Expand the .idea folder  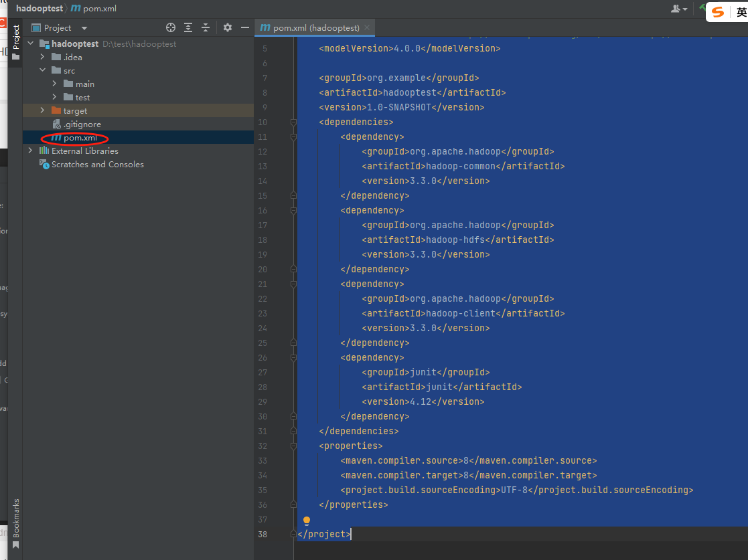tap(42, 57)
